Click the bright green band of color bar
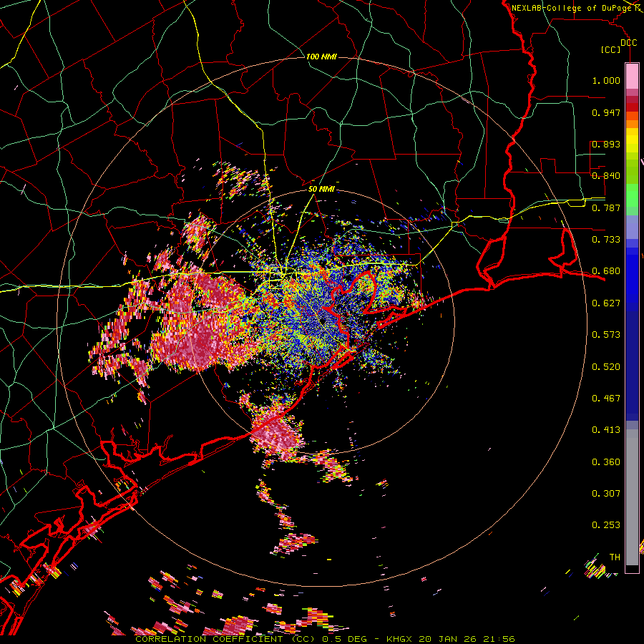The width and height of the screenshot is (644, 644). coord(632,195)
